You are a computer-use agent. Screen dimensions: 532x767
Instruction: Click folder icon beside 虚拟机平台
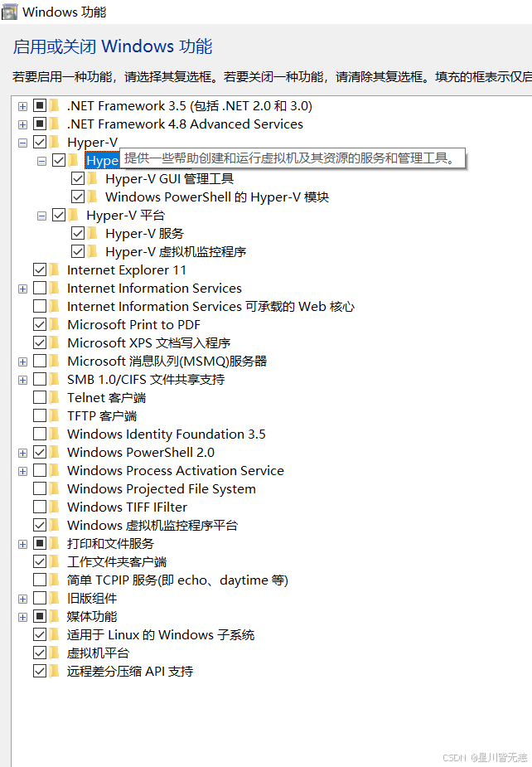point(54,653)
